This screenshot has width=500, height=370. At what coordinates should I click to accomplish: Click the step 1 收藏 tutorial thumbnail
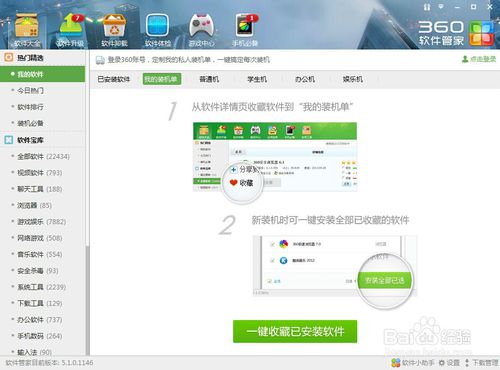coord(275,162)
